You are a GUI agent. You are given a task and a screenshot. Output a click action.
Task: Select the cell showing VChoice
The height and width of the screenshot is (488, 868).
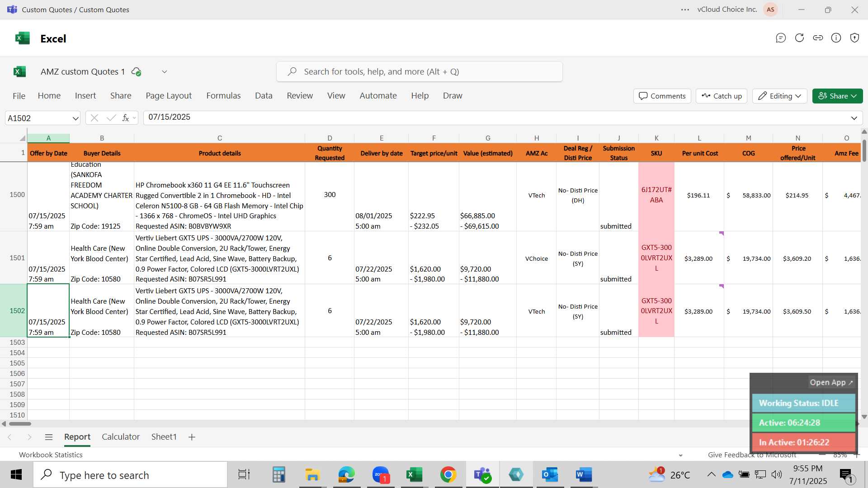tap(536, 258)
